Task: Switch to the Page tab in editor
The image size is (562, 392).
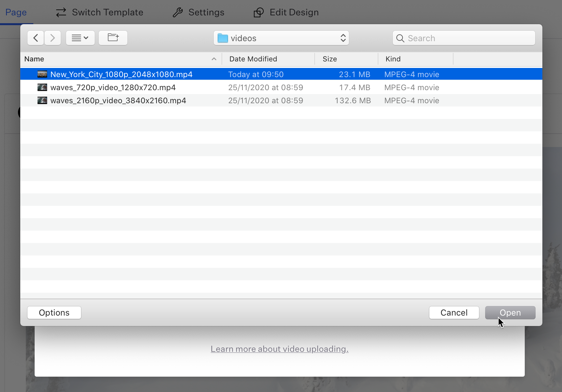Action: (16, 12)
